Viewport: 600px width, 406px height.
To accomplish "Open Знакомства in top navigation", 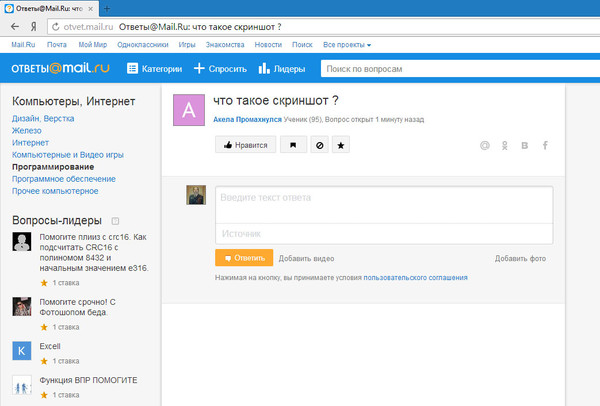I will tap(225, 45).
